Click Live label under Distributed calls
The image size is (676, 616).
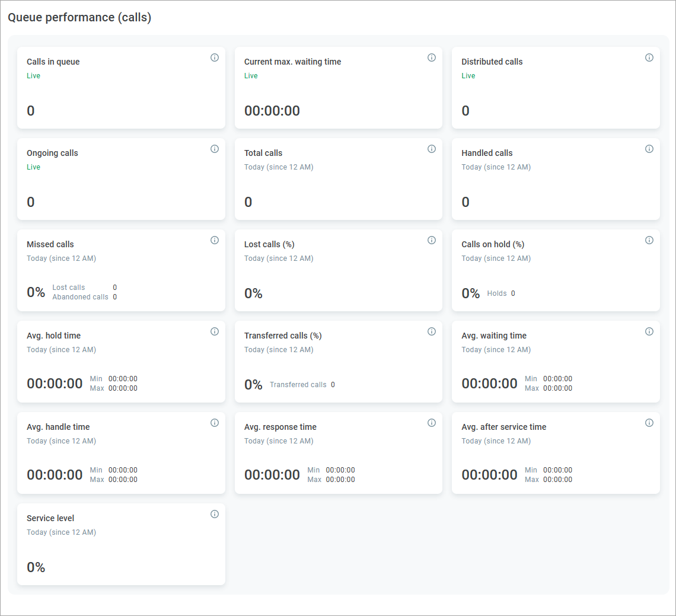(x=468, y=75)
